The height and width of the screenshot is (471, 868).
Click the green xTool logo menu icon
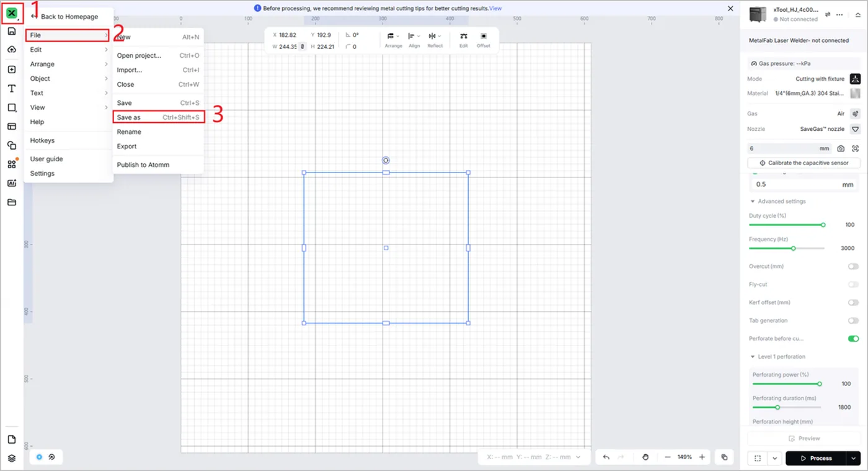coord(11,13)
